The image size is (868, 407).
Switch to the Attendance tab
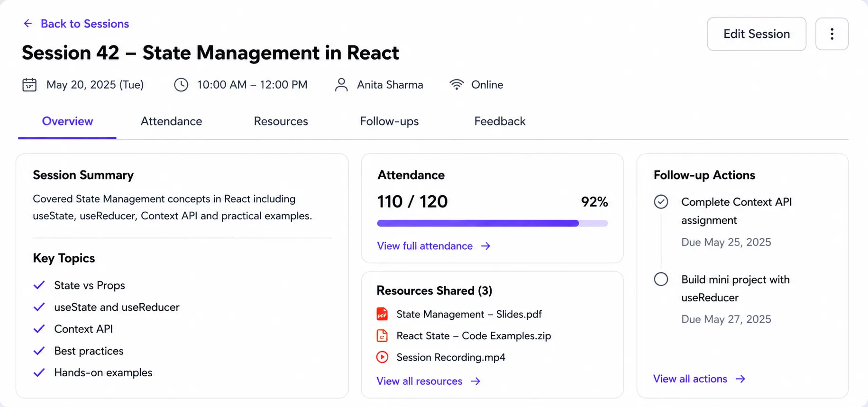[x=171, y=121]
